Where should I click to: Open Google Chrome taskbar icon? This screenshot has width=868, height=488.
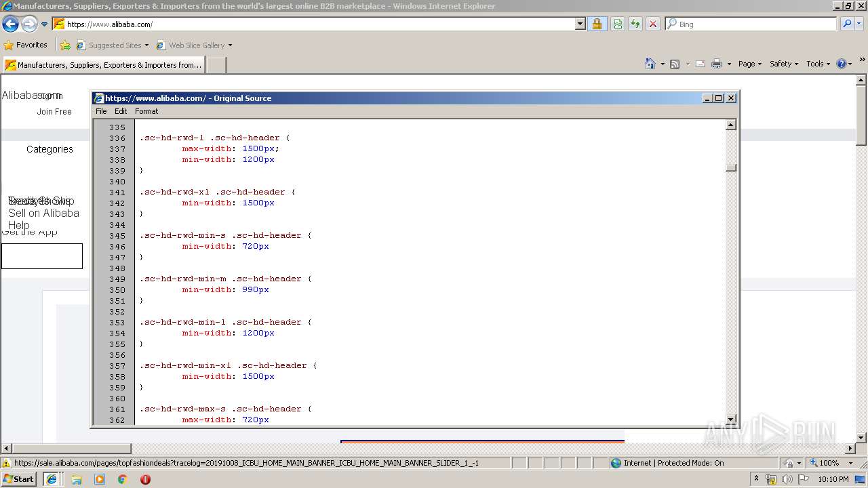pyautogui.click(x=123, y=479)
